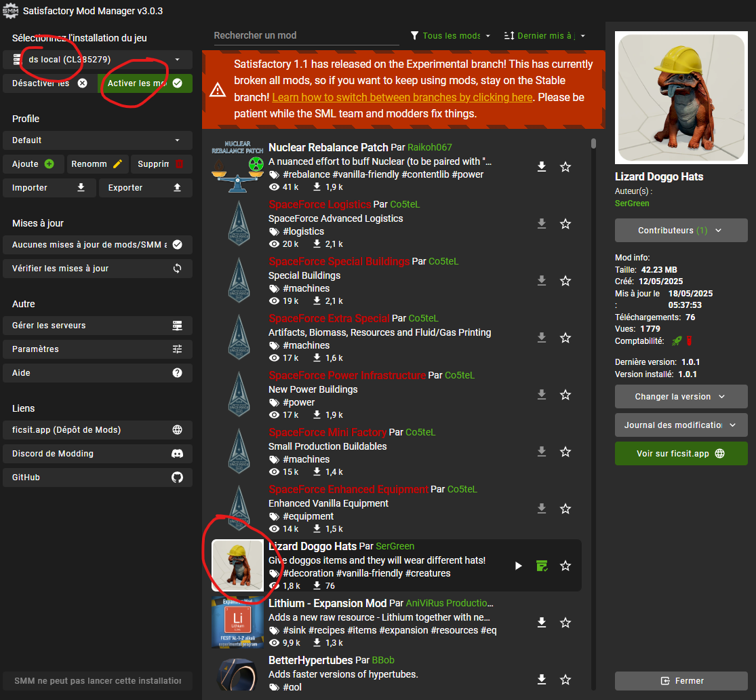This screenshot has height=700, width=756.
Task: Close mod details with Fermer
Action: 681,681
